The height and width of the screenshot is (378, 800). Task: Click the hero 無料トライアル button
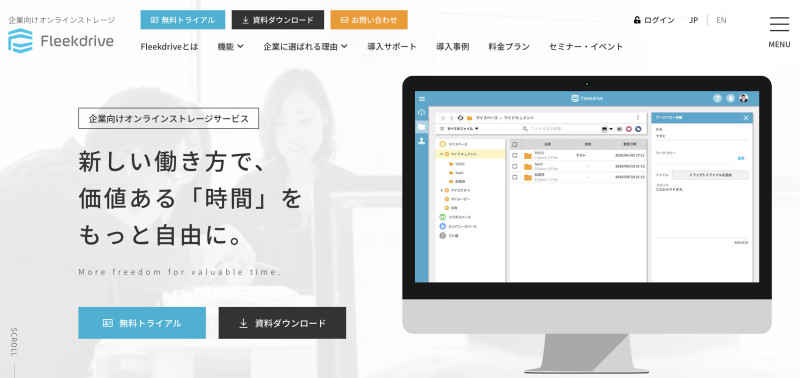[x=142, y=323]
